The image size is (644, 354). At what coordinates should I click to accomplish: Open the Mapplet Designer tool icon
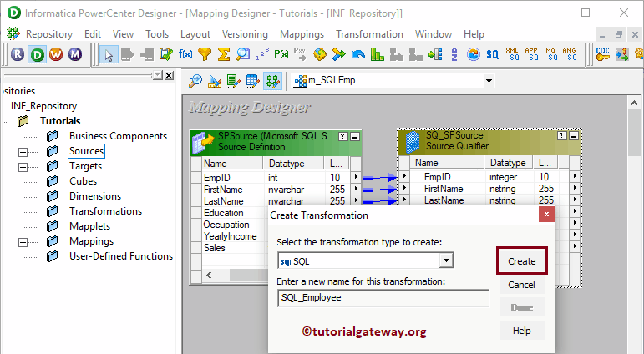tap(252, 81)
